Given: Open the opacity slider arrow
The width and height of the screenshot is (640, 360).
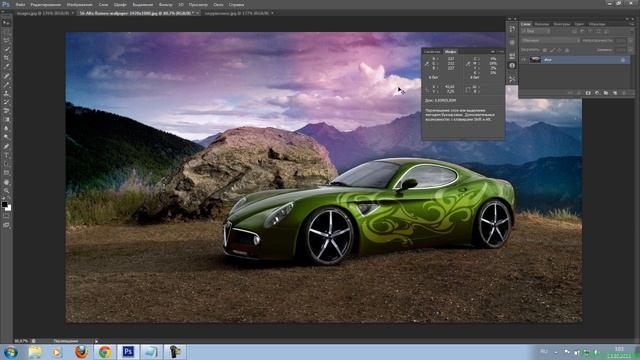Looking at the screenshot, I should 631,40.
